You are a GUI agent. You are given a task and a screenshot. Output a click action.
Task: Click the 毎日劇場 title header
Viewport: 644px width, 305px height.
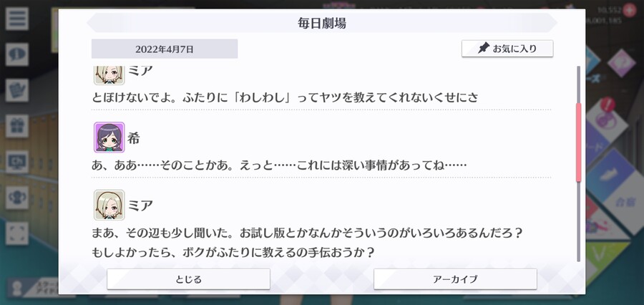(322, 23)
